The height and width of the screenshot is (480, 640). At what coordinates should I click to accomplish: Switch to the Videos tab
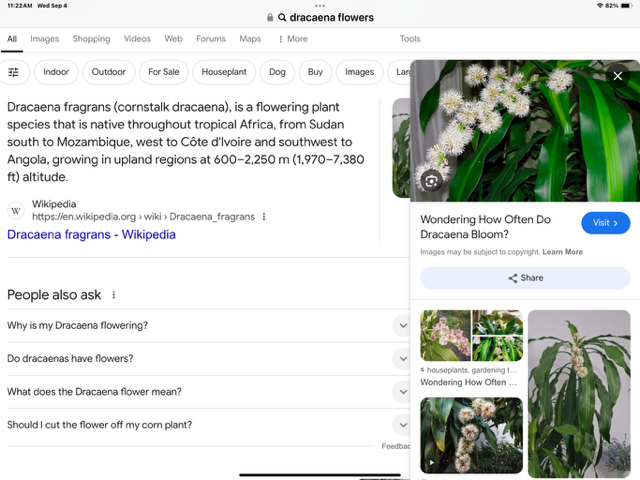137,39
